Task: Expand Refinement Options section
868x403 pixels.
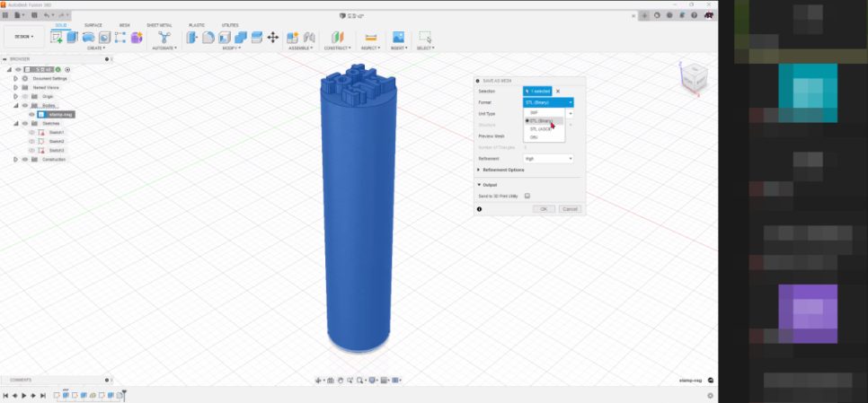Action: 480,170
